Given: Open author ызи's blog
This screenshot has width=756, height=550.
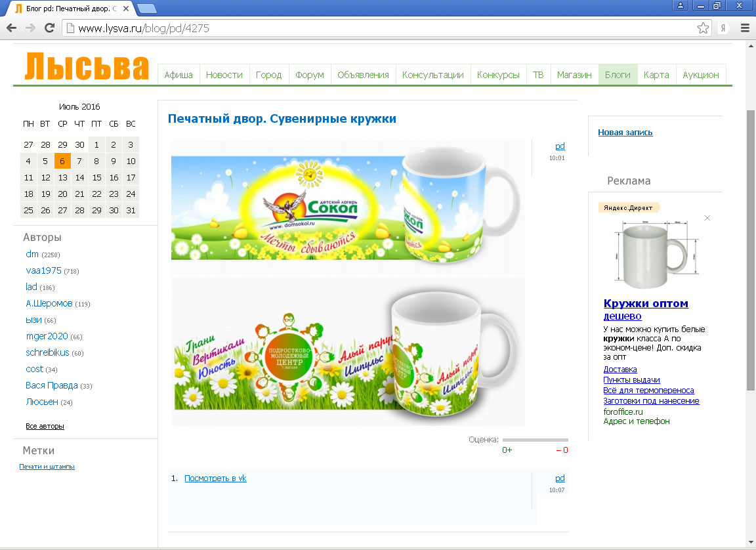Looking at the screenshot, I should tap(33, 320).
